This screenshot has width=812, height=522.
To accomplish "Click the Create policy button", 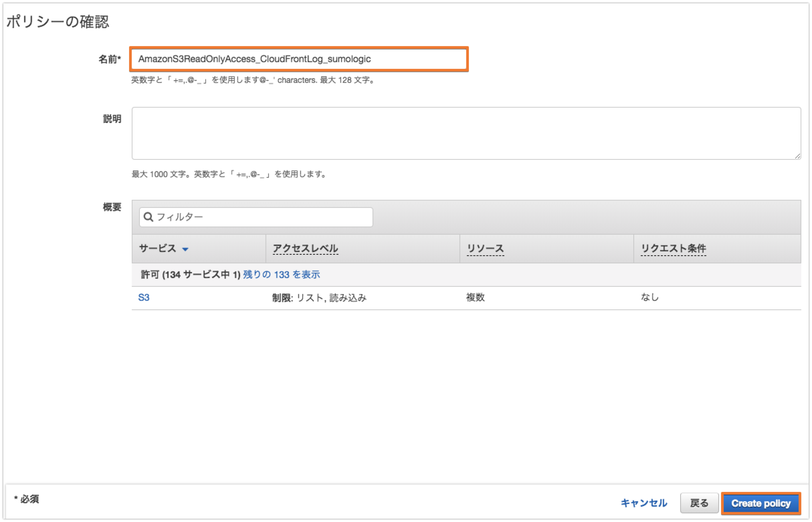I will pos(761,504).
